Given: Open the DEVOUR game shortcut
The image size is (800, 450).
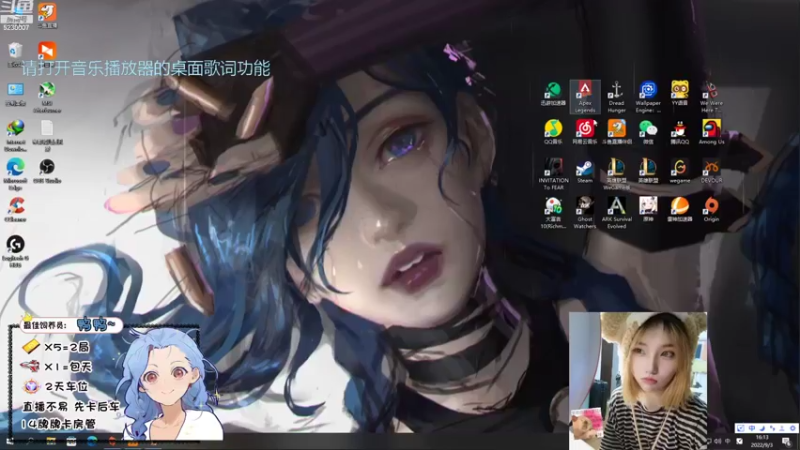Looking at the screenshot, I should (x=711, y=171).
